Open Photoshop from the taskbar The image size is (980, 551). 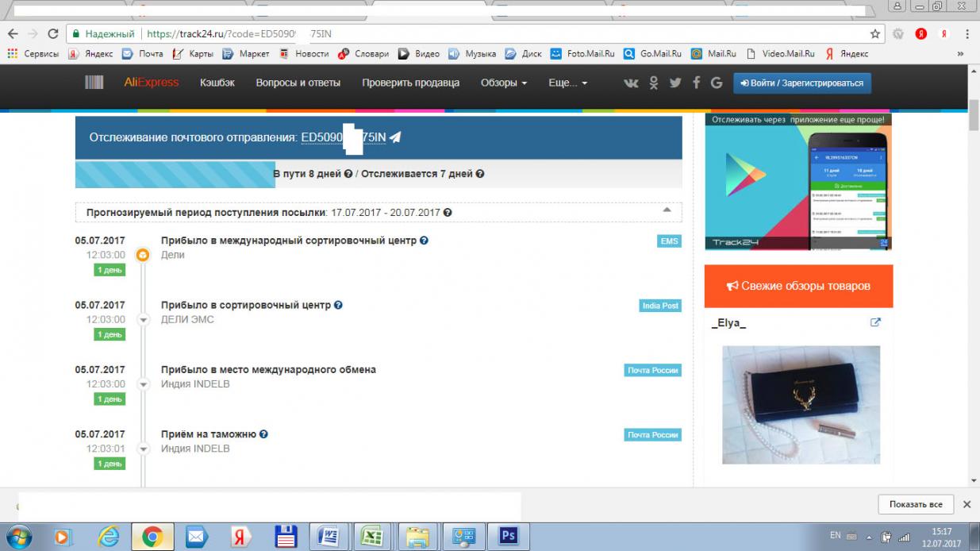coord(508,537)
